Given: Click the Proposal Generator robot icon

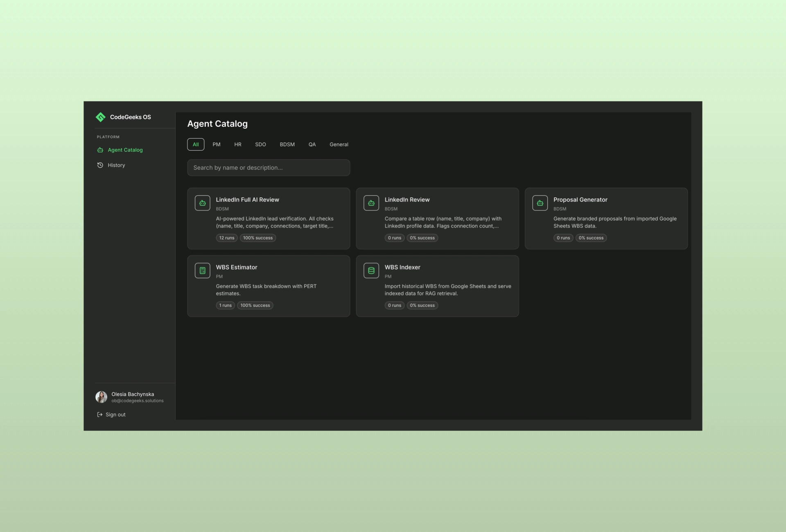Looking at the screenshot, I should coord(540,203).
